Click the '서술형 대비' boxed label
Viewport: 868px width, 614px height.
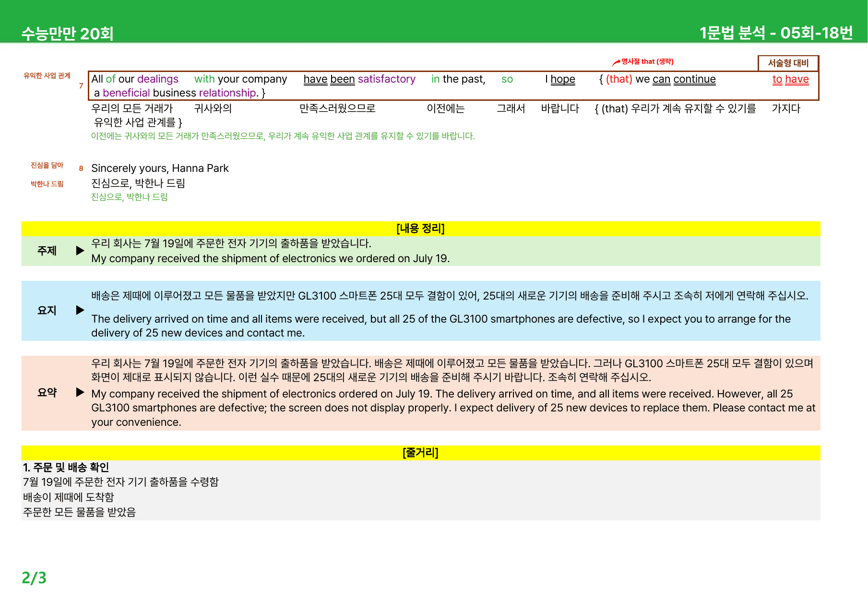(788, 63)
